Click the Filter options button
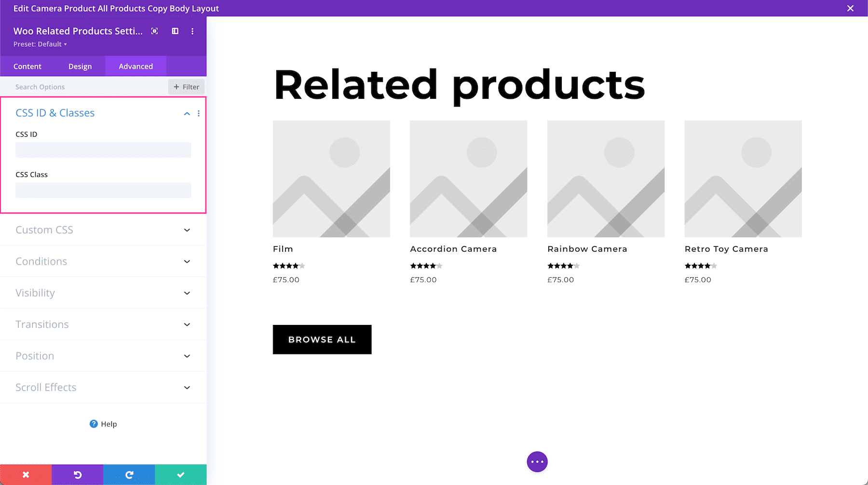Image resolution: width=868 pixels, height=485 pixels. (187, 87)
